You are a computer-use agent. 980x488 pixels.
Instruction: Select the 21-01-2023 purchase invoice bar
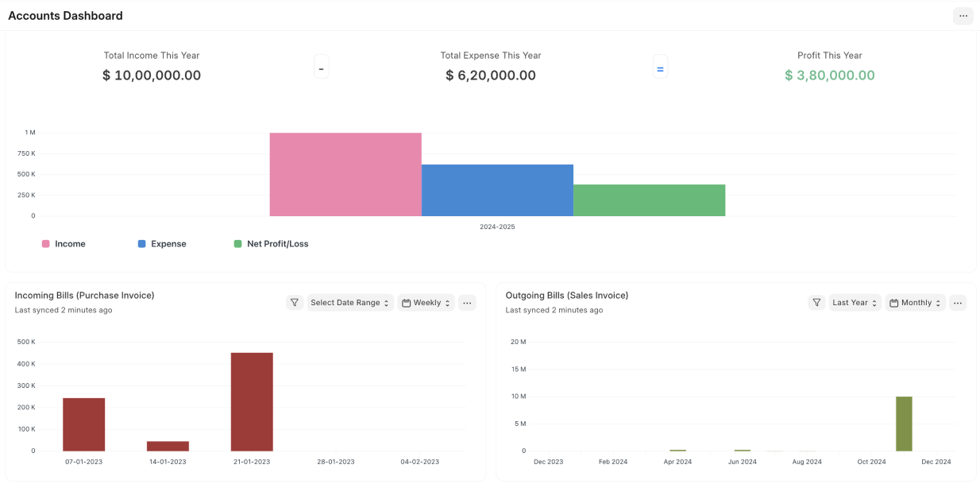[252, 401]
